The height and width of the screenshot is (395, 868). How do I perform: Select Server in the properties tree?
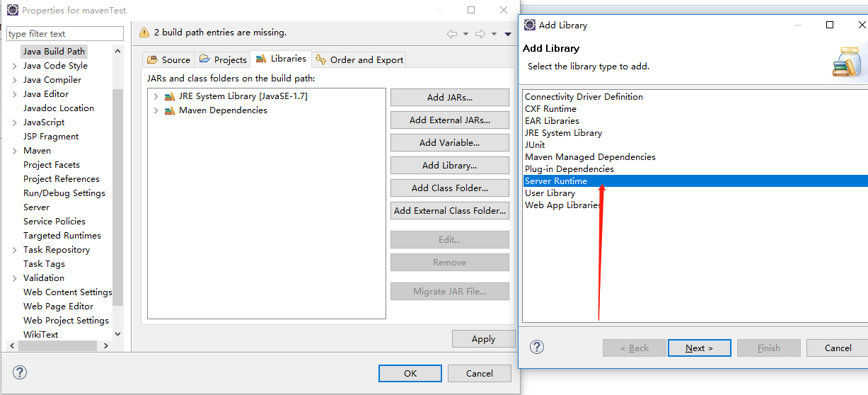36,207
